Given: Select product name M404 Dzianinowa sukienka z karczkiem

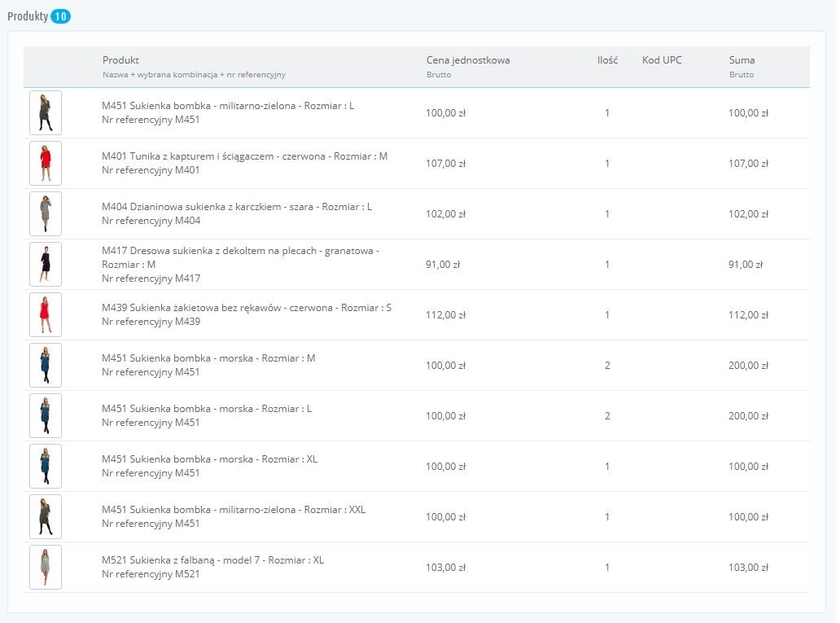Looking at the screenshot, I should [x=237, y=206].
